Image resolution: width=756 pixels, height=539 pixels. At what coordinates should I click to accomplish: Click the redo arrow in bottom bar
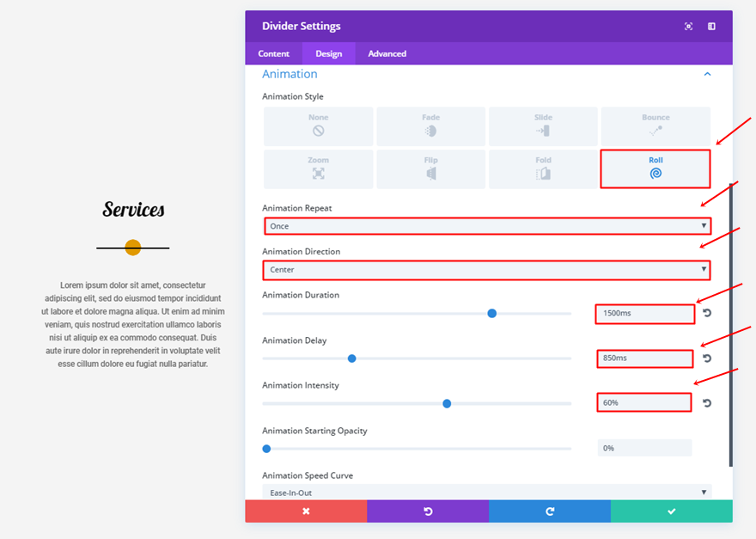tap(550, 511)
